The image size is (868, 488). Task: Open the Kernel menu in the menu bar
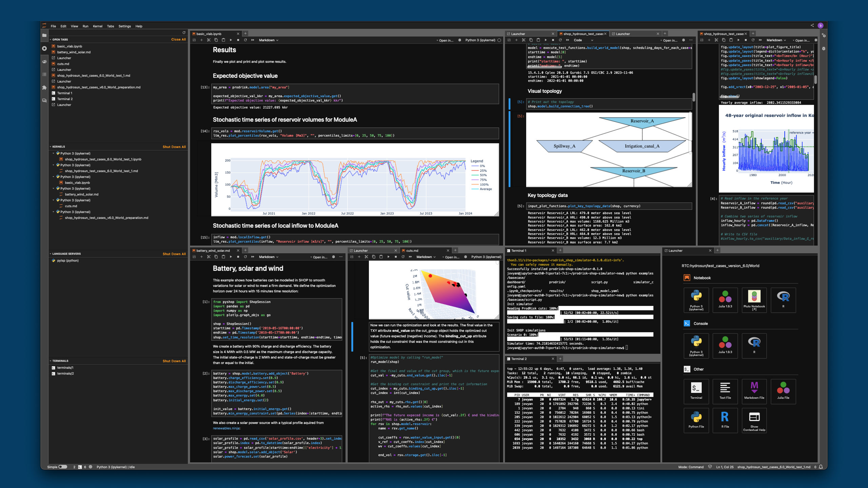click(98, 26)
